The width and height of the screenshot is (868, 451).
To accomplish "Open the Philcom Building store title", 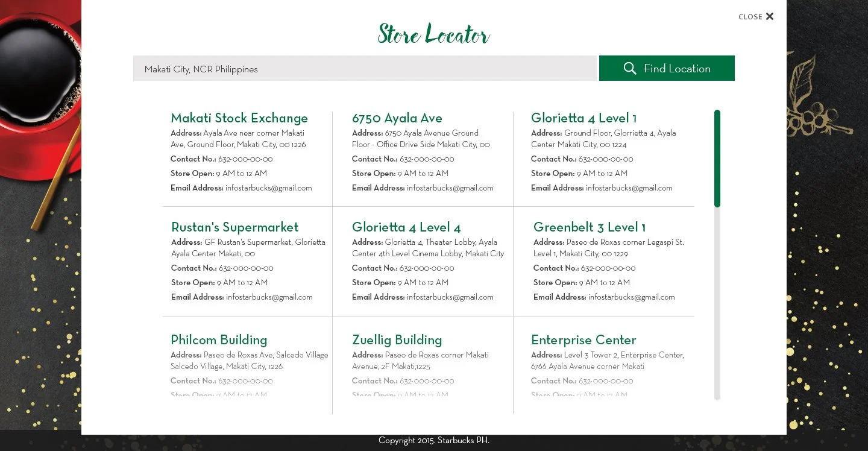I will pos(219,340).
